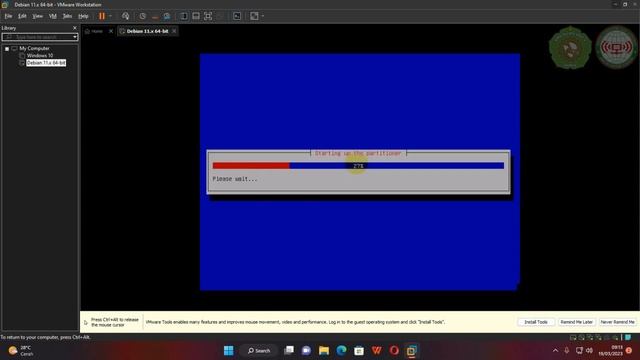Click the volume speaker tray icon

pyautogui.click(x=589, y=350)
